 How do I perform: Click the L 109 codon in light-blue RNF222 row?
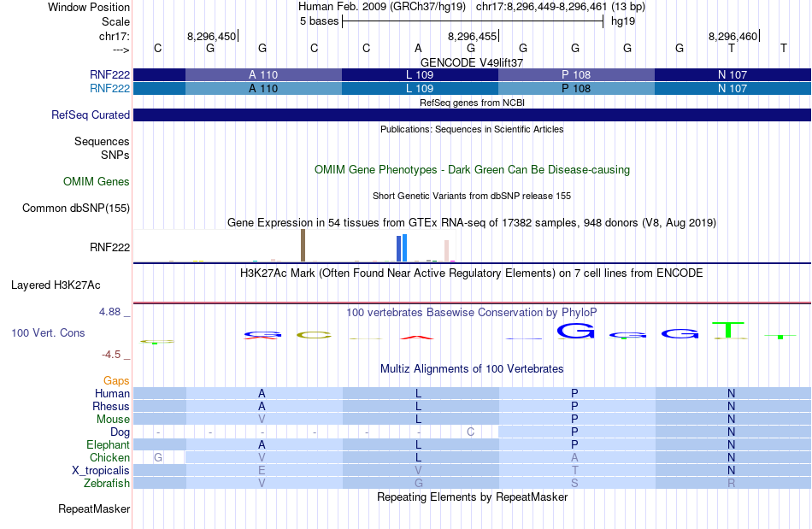pos(420,89)
